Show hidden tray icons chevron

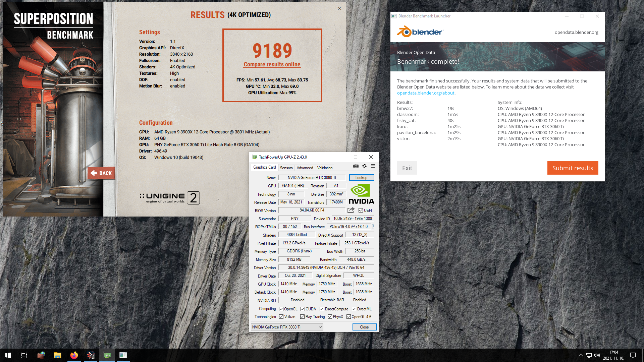pyautogui.click(x=581, y=355)
